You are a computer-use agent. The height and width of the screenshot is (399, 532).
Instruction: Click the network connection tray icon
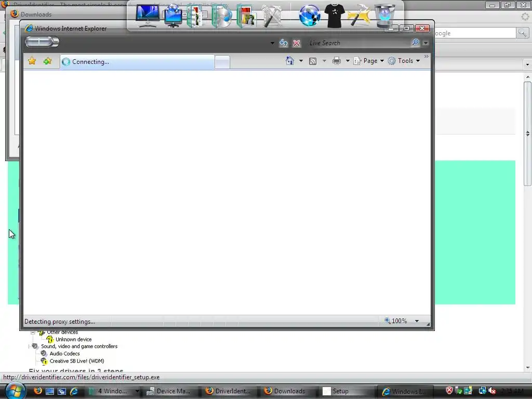coord(482,391)
